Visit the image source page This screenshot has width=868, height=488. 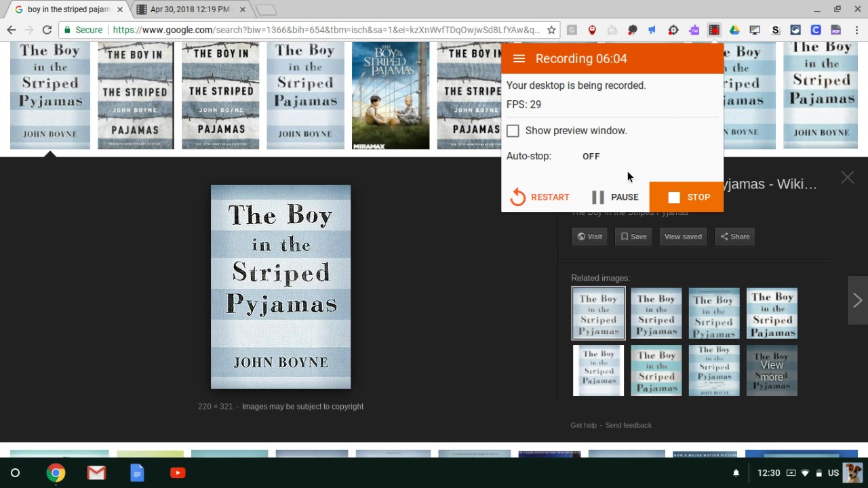(x=589, y=237)
